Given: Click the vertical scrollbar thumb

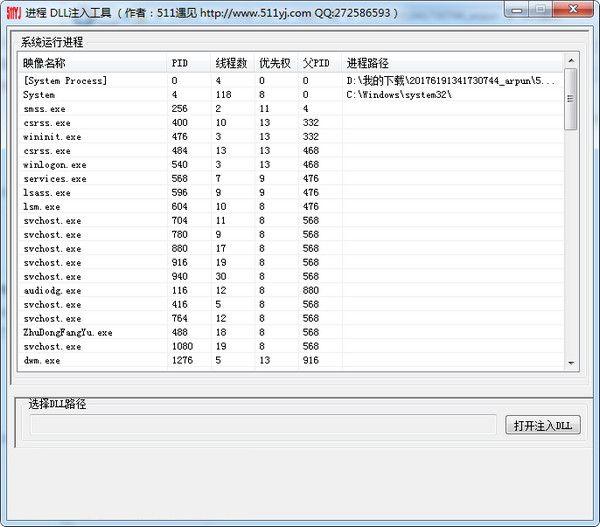Looking at the screenshot, I should (570, 99).
